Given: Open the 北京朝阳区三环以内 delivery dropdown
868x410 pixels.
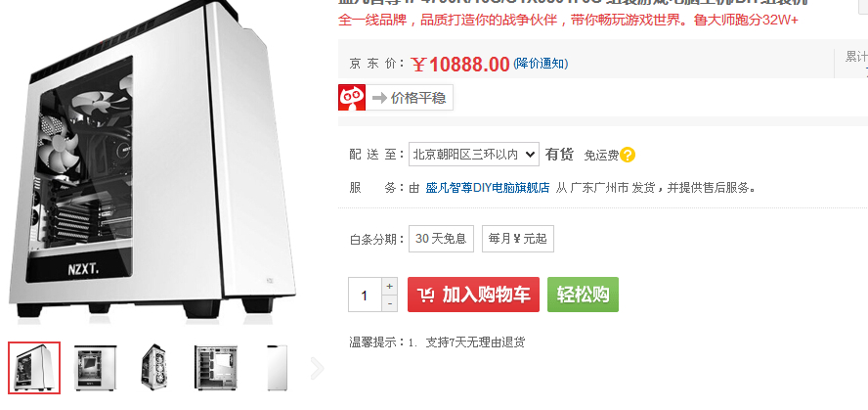Looking at the screenshot, I should click(x=474, y=155).
